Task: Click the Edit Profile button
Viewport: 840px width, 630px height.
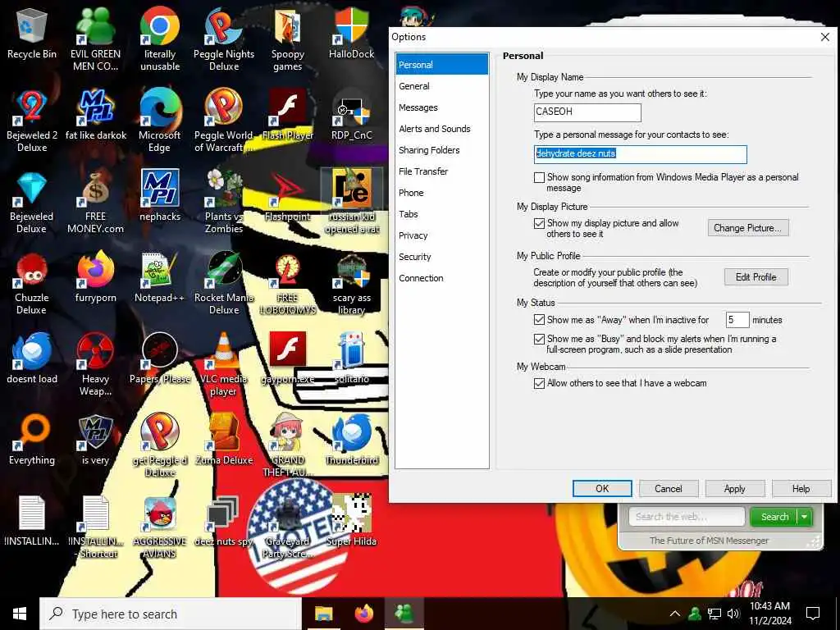Action: coord(756,277)
